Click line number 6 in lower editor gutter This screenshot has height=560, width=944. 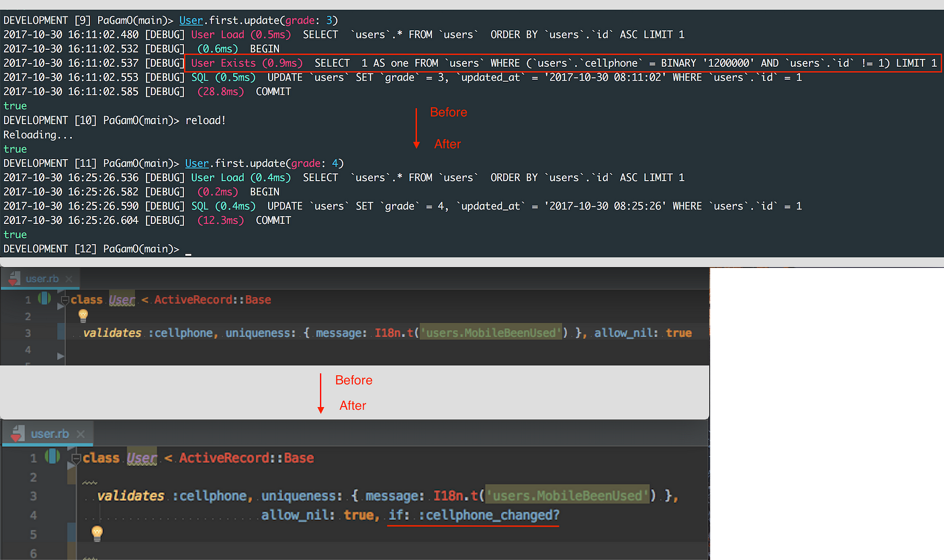pyautogui.click(x=33, y=553)
